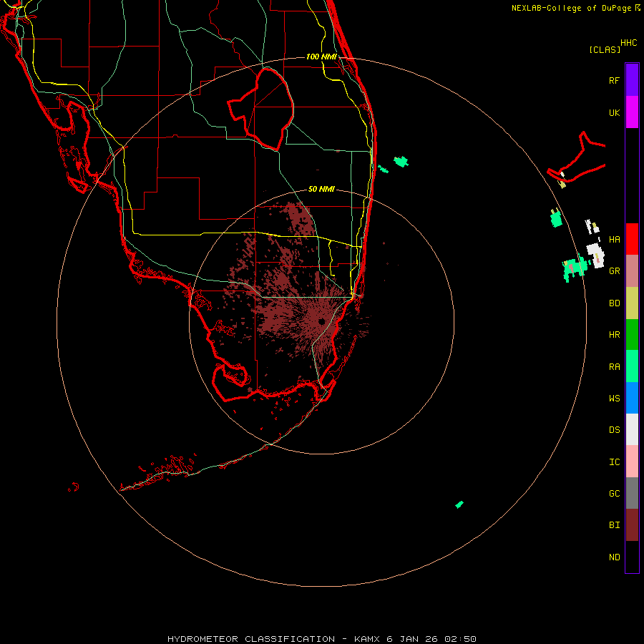Click the KAMX radar site center dot

point(321,321)
